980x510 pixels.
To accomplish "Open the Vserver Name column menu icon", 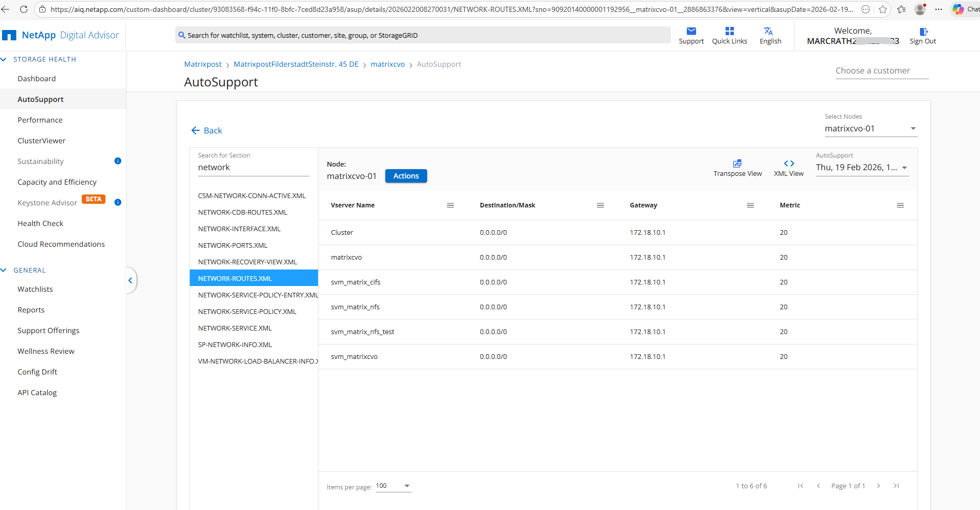I will tap(450, 205).
